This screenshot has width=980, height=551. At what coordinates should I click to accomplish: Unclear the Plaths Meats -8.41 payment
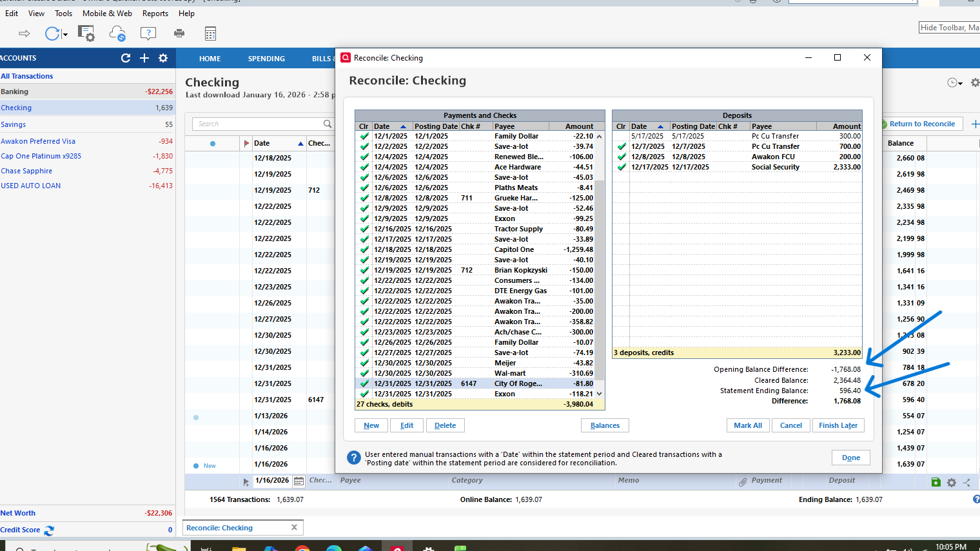point(364,188)
